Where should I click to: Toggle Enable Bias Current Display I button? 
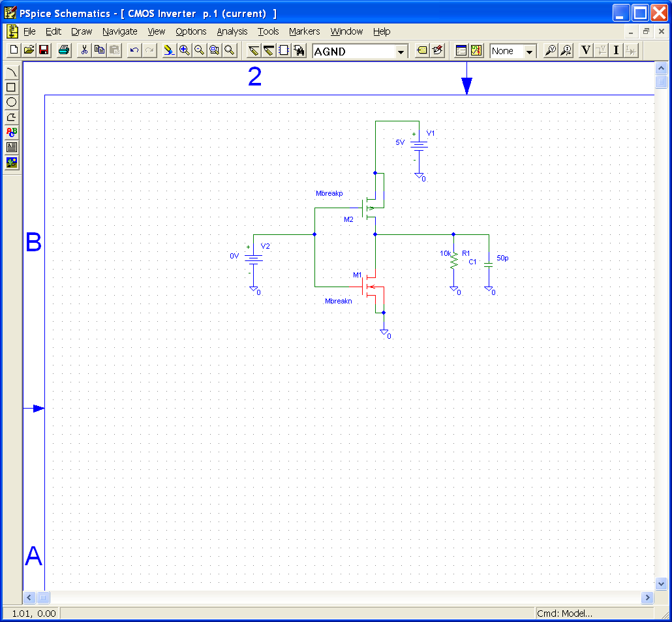[x=616, y=51]
